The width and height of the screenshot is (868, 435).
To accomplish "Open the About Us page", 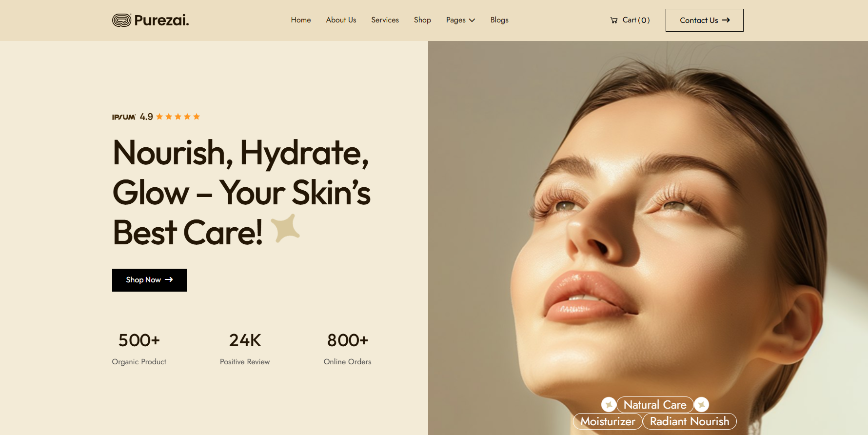I will (x=341, y=20).
